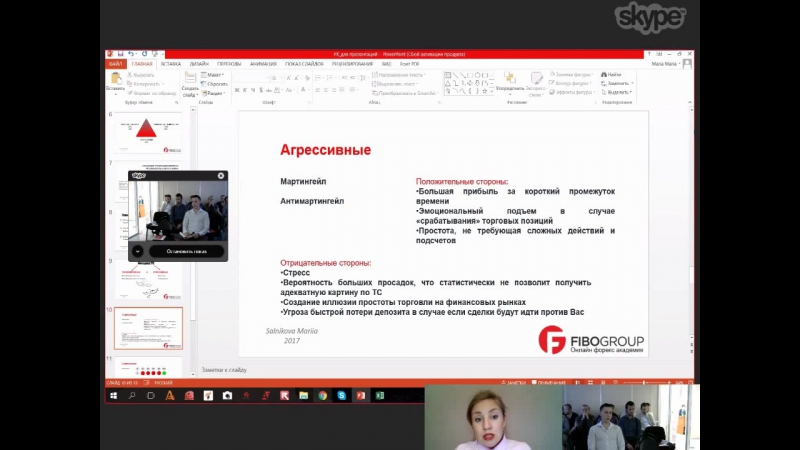Select slide 9 thumbnail
This screenshot has width=800, height=450.
148,280
